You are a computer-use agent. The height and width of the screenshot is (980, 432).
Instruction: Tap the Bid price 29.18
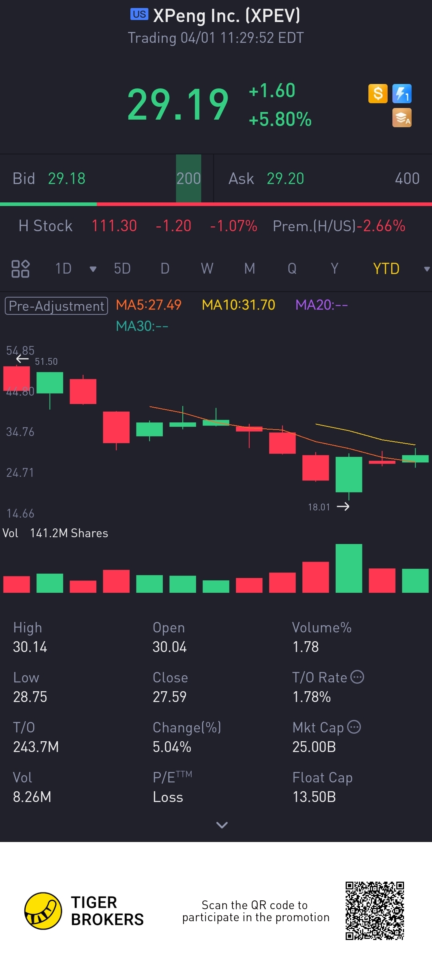pos(67,179)
